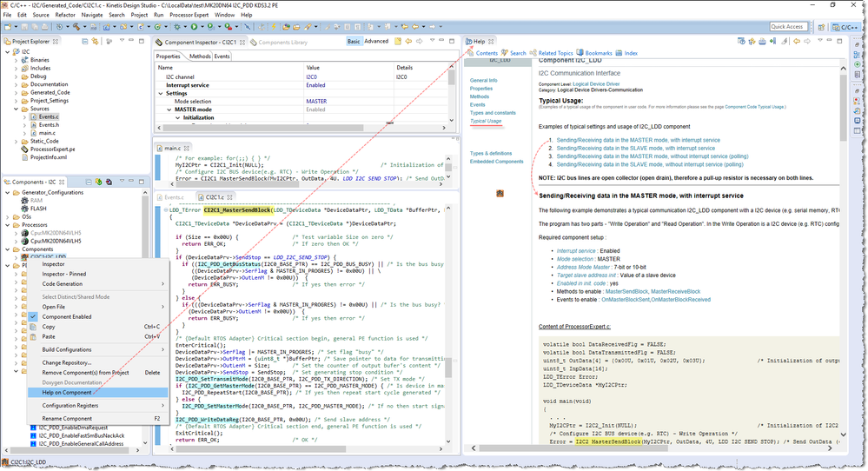
Task: Click the C/C++ perspective button
Action: tap(846, 27)
